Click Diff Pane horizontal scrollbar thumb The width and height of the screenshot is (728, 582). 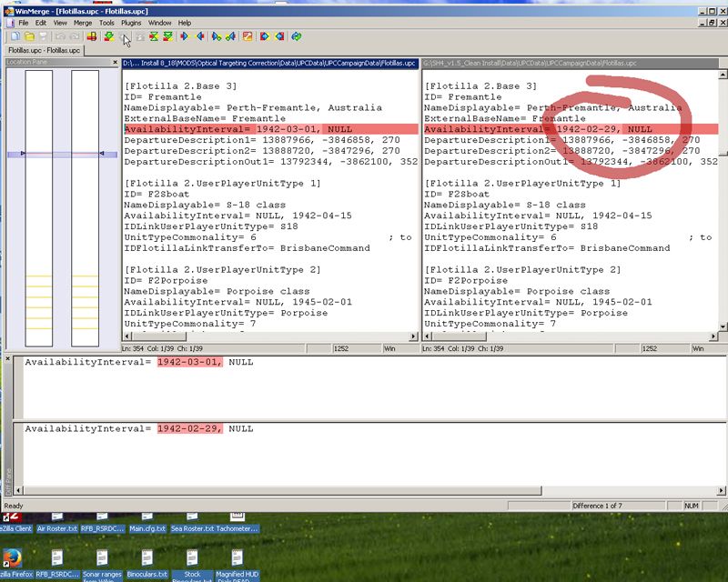click(282, 490)
